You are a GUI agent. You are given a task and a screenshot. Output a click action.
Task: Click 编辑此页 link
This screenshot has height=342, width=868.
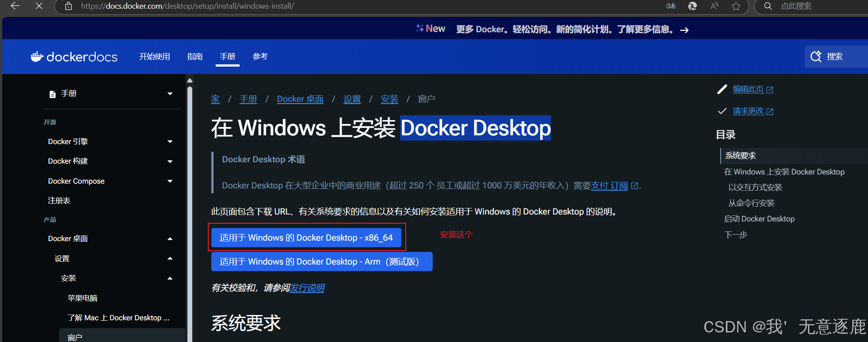[748, 89]
